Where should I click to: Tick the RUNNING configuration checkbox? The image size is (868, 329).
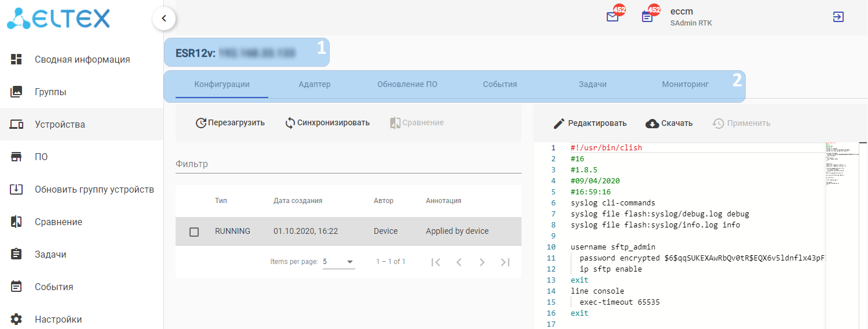coord(194,232)
